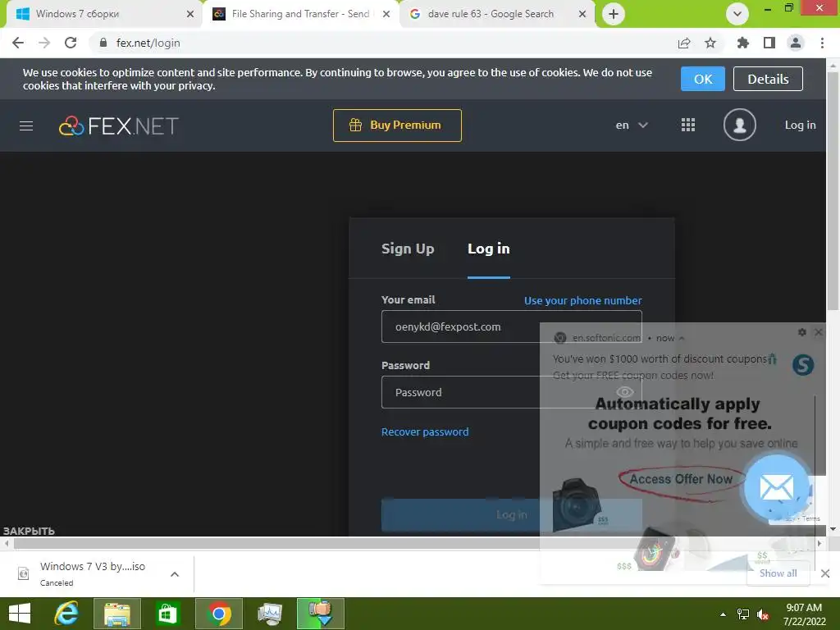Click Use your phone number link
Viewport: 840px width, 630px height.
(583, 300)
